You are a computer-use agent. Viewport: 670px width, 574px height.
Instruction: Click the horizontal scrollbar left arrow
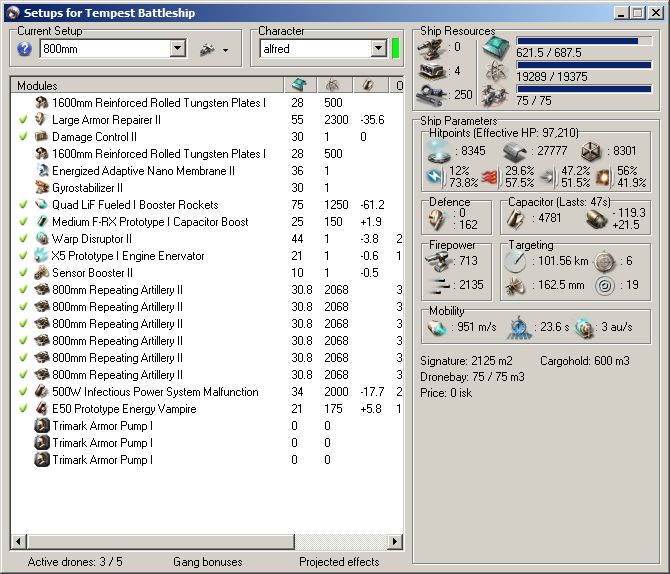point(18,542)
